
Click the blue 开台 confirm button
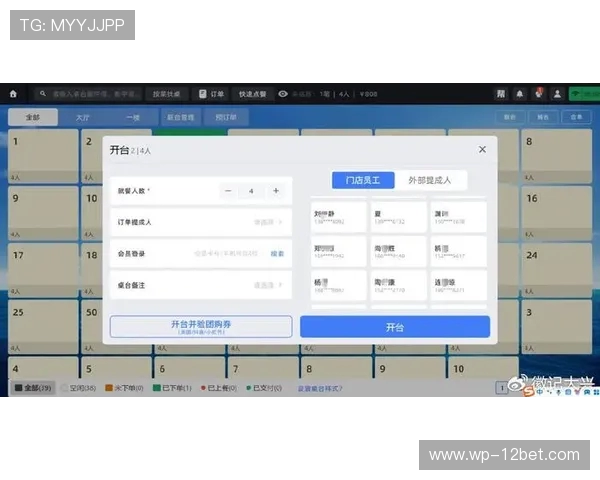click(395, 327)
